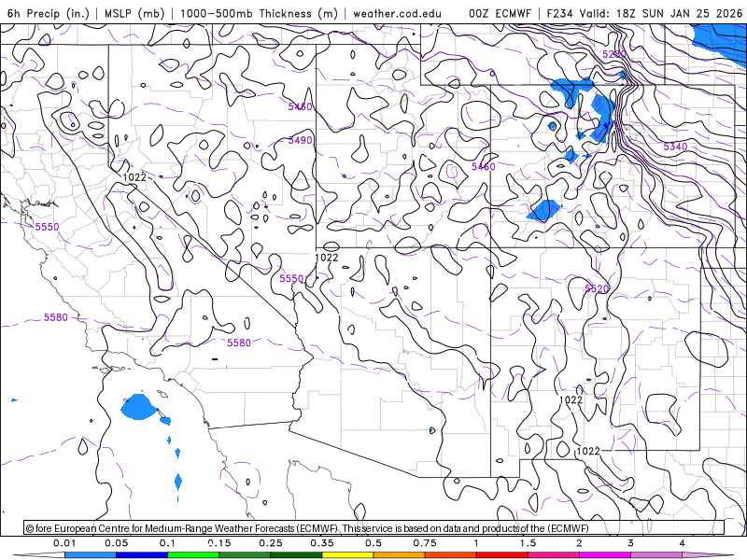This screenshot has height=560, width=747.
Task: Select '1000-500mb Thickness (m)' header text
Action: (x=259, y=13)
